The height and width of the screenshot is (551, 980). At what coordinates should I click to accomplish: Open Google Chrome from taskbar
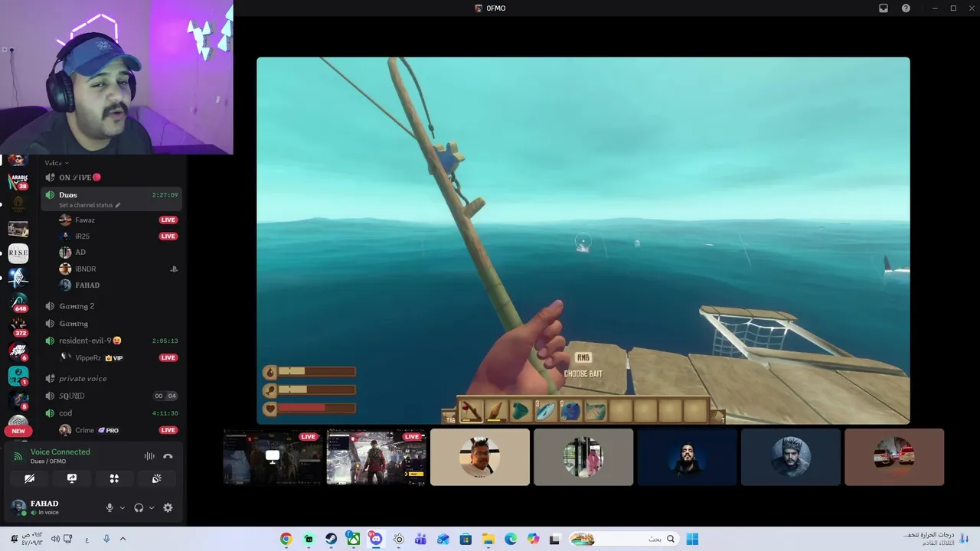(286, 540)
